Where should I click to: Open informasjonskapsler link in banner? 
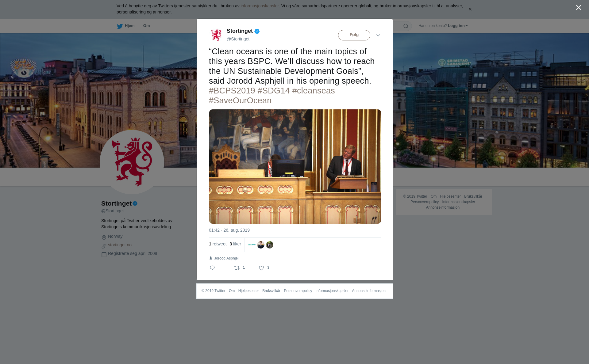[x=260, y=6]
